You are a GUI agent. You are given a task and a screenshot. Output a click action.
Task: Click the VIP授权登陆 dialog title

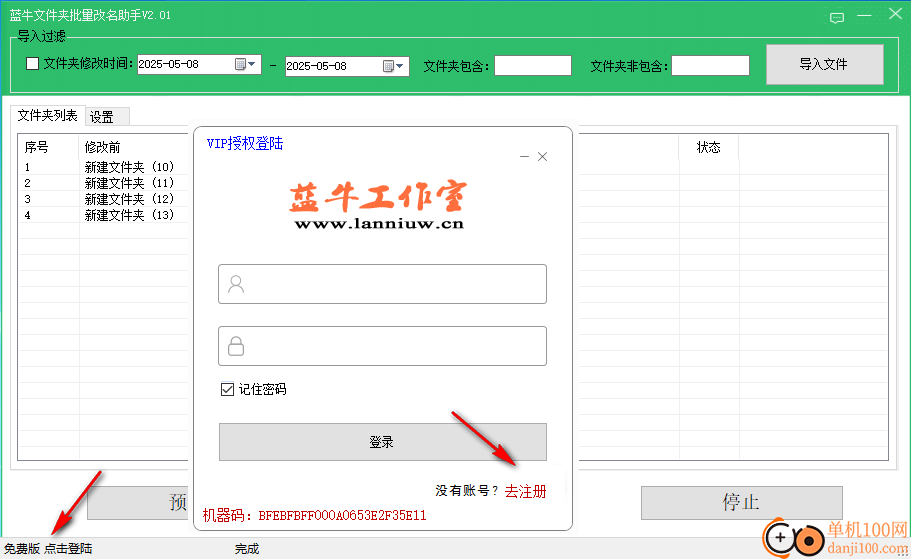click(245, 144)
